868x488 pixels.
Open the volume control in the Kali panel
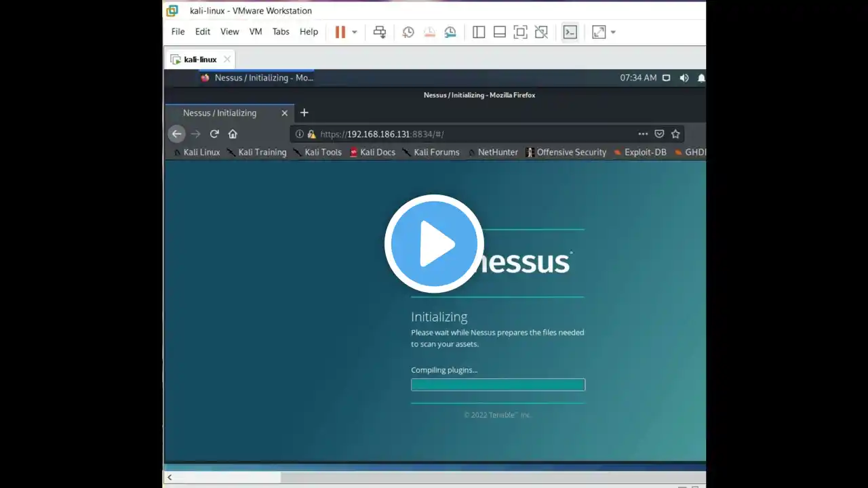[684, 78]
